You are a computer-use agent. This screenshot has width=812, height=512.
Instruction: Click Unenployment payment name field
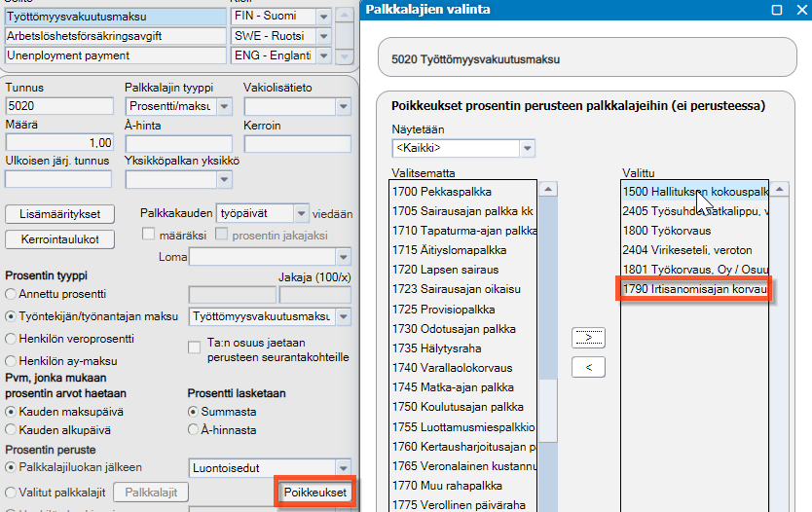click(116, 55)
